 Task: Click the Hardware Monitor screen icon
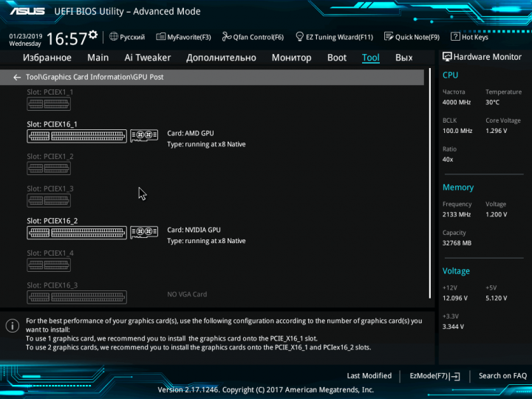[447, 57]
